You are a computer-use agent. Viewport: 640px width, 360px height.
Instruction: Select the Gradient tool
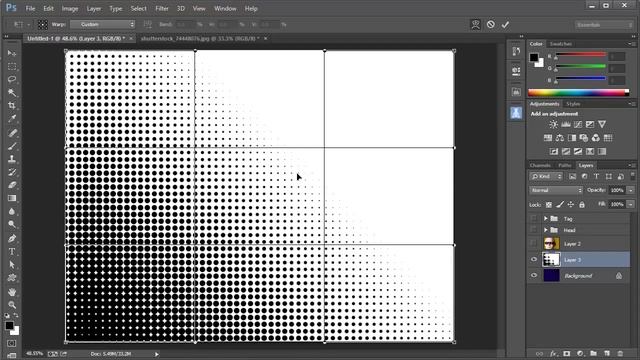pos(12,198)
